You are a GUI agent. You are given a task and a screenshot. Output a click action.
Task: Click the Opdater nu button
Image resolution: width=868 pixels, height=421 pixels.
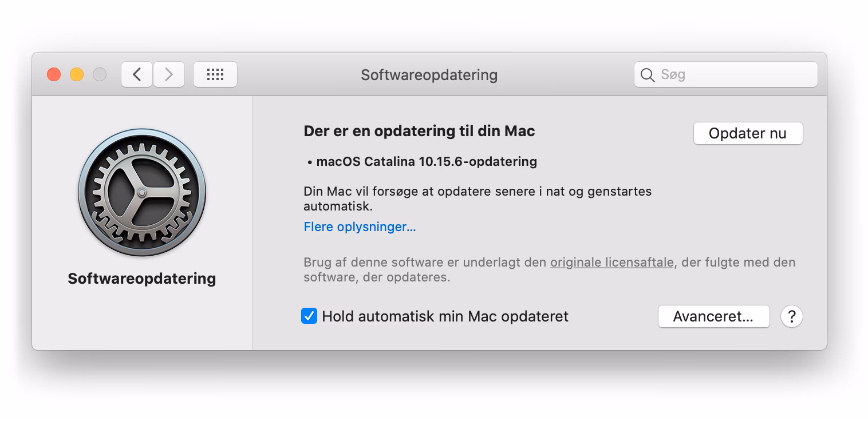[x=748, y=133]
